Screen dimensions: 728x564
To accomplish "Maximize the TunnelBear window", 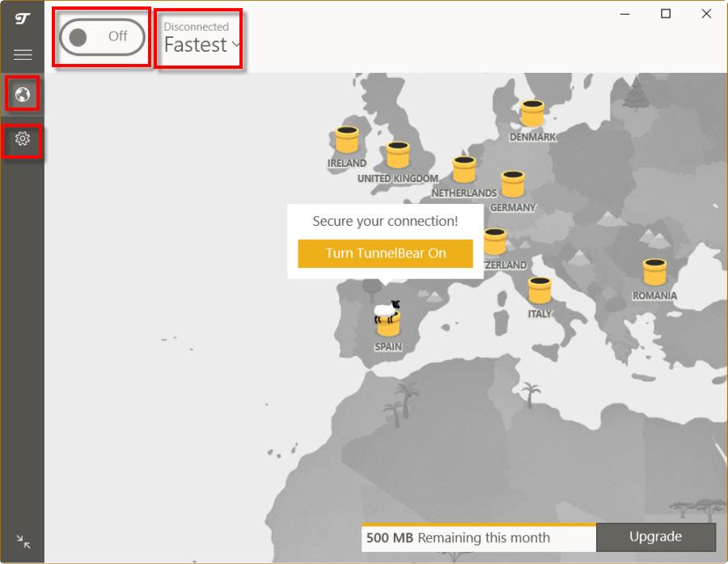I will (666, 14).
